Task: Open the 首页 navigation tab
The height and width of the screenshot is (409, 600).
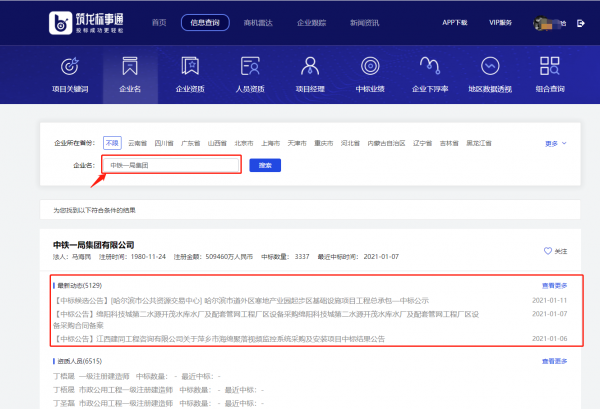Action: coord(159,22)
